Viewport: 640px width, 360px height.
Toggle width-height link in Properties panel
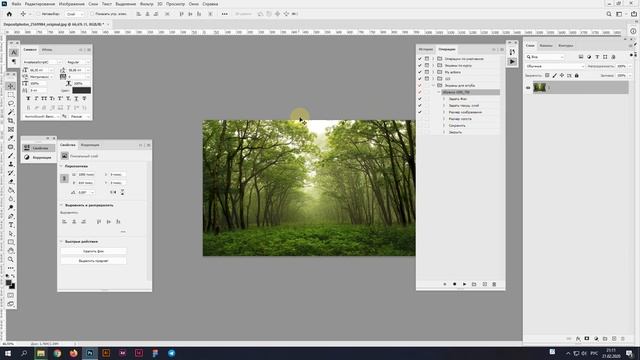pyautogui.click(x=64, y=178)
